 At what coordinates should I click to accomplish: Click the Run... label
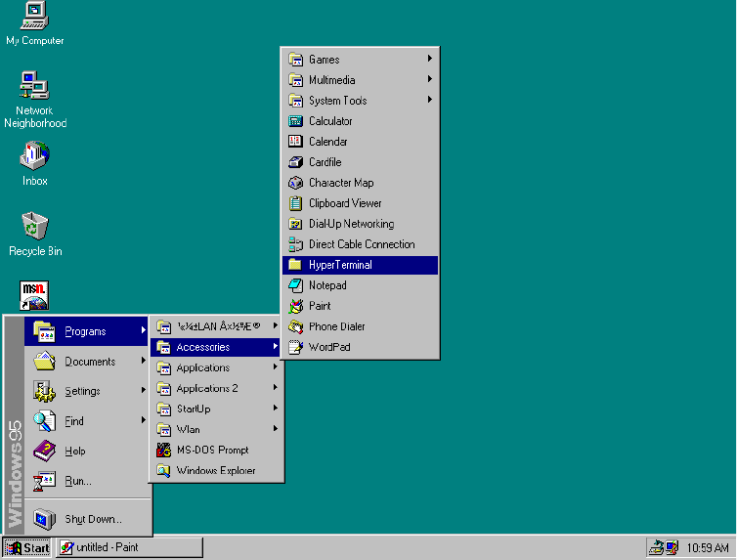(78, 481)
